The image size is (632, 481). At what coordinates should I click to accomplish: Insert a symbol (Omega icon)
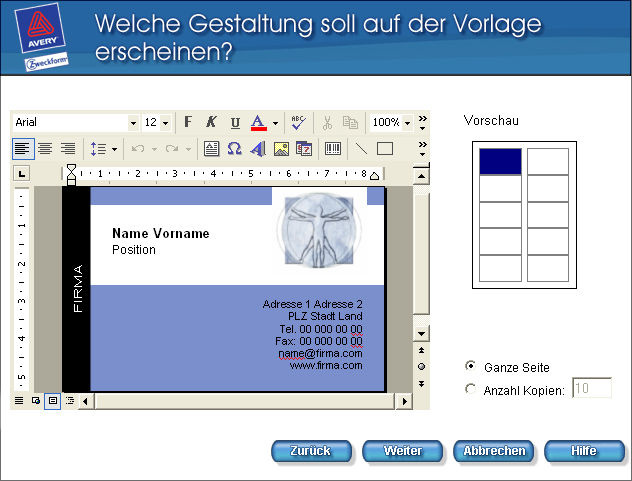234,149
